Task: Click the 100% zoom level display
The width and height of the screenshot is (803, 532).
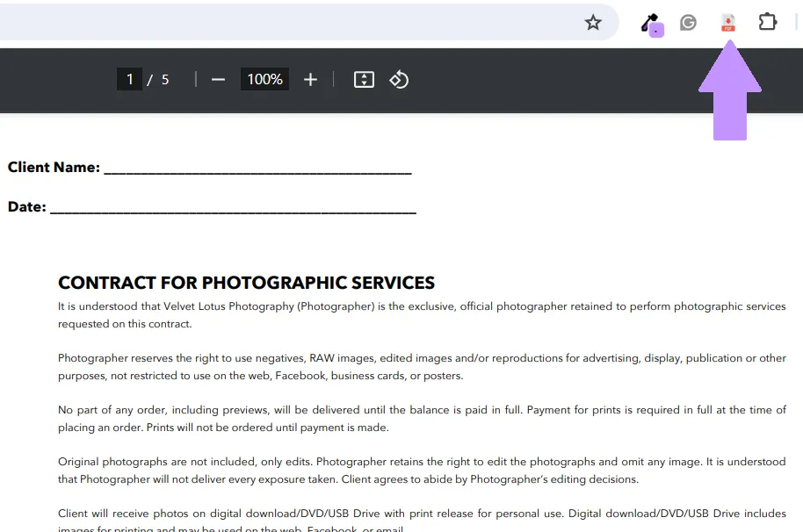Action: pyautogui.click(x=264, y=79)
